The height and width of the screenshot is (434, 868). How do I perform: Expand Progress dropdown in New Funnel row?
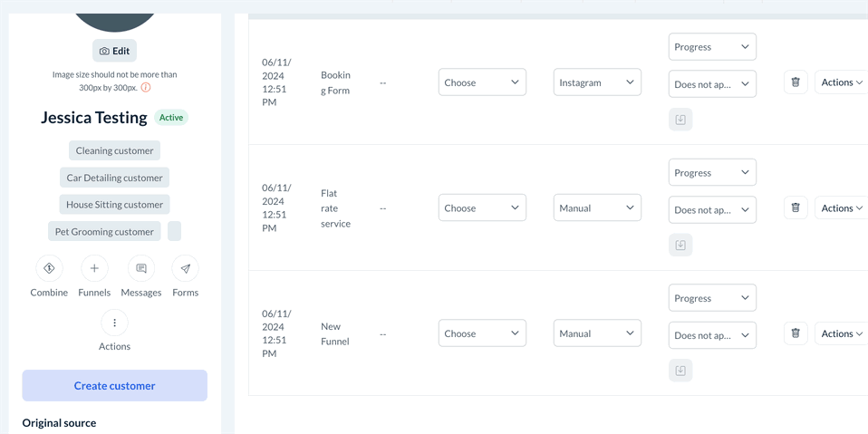(712, 298)
